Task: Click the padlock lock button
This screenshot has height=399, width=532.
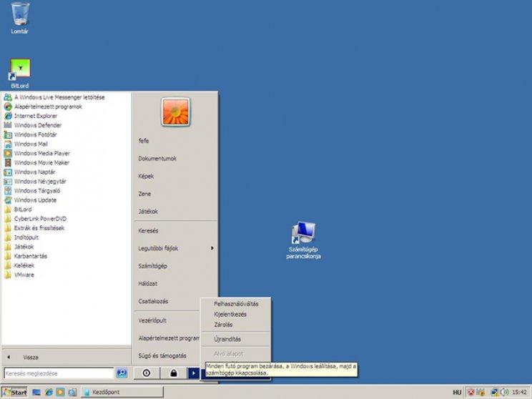Action: [173, 373]
